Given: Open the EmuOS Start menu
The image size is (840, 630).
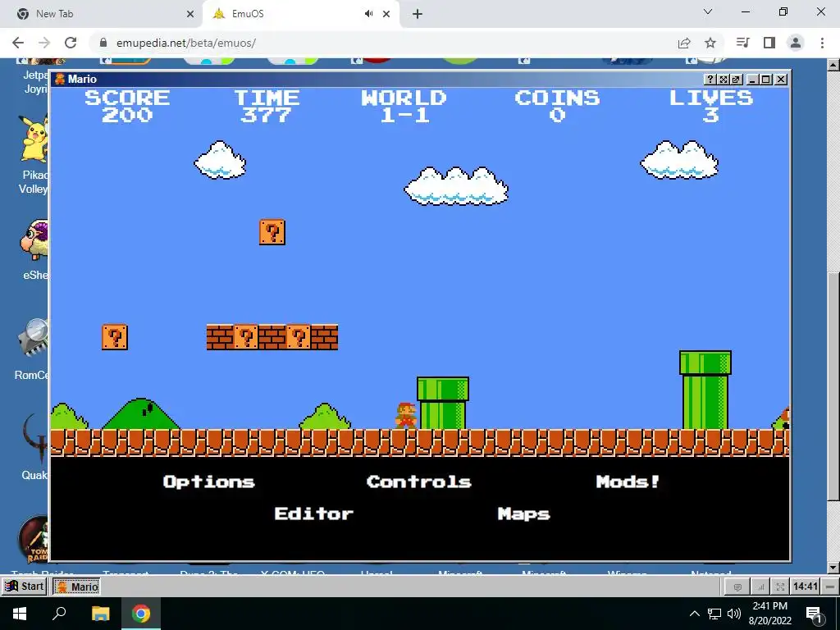Looking at the screenshot, I should 24,586.
